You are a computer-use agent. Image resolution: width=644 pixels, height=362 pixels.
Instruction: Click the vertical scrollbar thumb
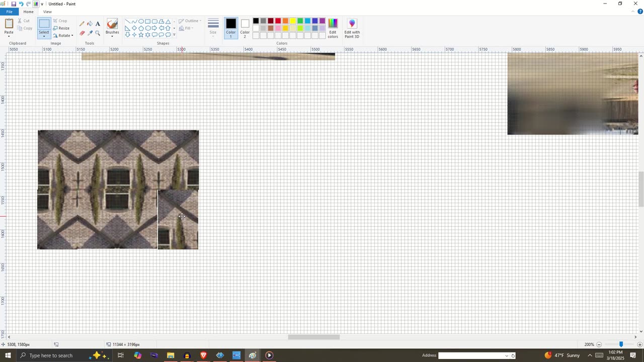coord(640,189)
